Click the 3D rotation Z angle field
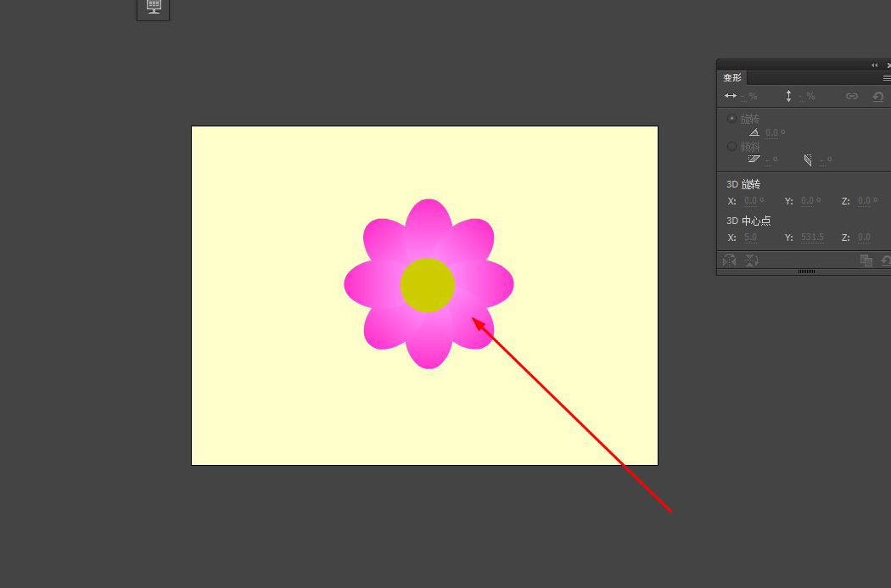Image resolution: width=891 pixels, height=588 pixels. click(x=864, y=200)
